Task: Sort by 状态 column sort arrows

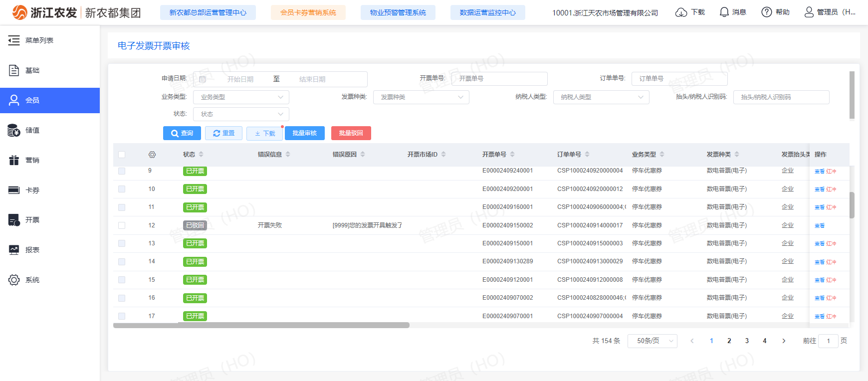Action: (201, 155)
